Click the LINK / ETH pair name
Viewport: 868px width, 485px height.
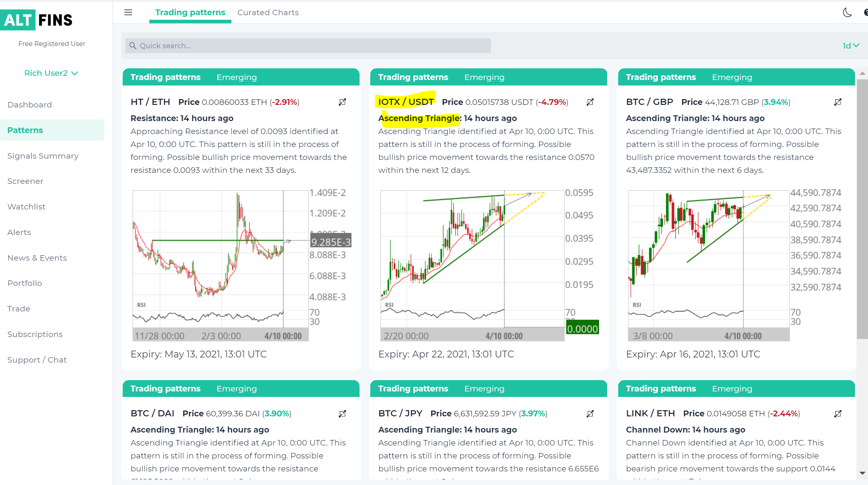[x=650, y=413]
